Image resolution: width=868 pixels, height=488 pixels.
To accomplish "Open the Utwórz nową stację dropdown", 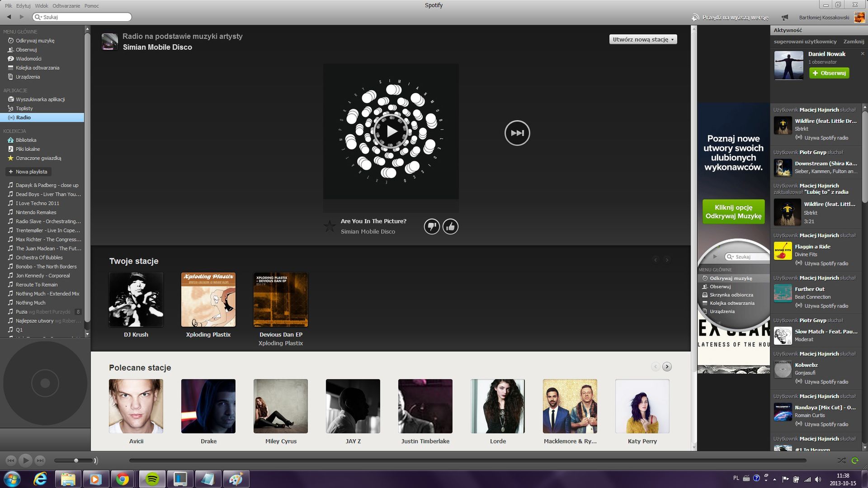I will 643,39.
